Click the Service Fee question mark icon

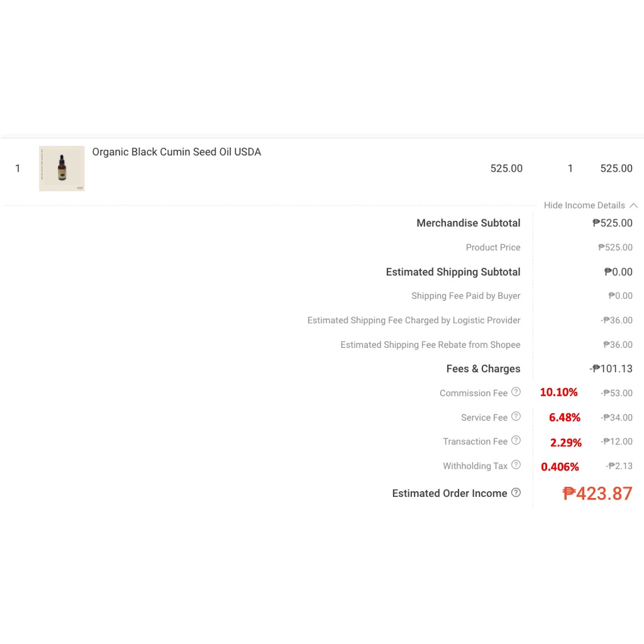click(516, 416)
